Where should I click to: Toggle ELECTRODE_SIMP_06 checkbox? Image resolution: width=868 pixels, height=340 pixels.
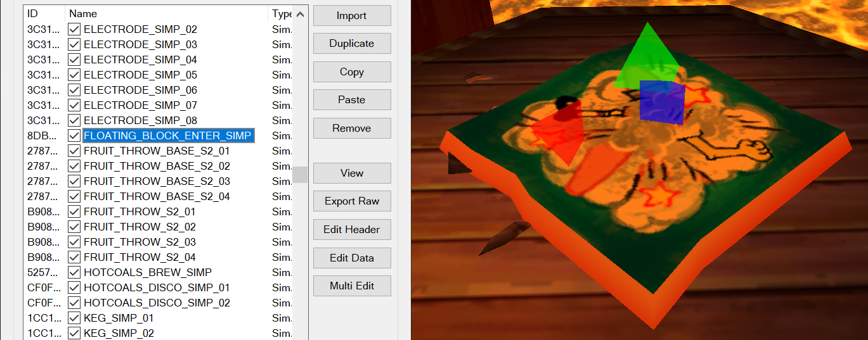point(74,90)
